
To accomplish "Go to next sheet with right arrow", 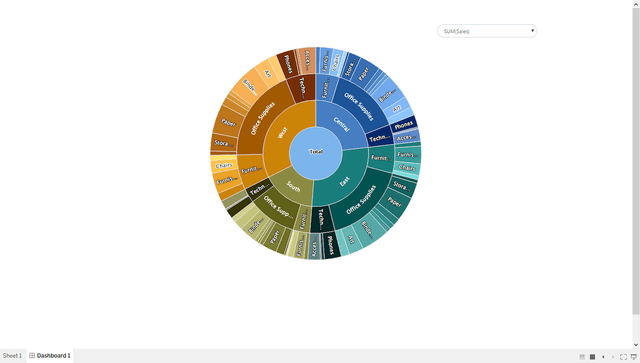I will (x=613, y=357).
